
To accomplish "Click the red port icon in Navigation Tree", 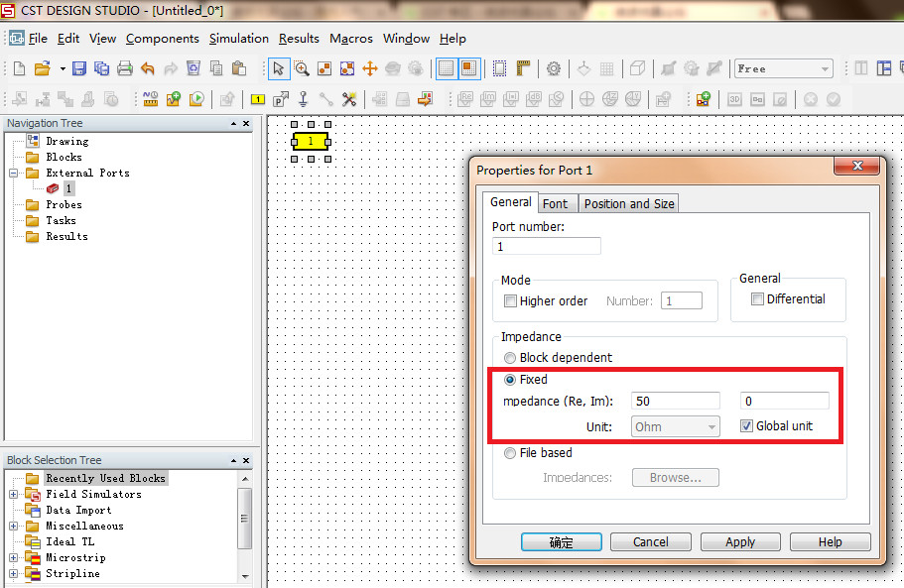I will (x=53, y=188).
